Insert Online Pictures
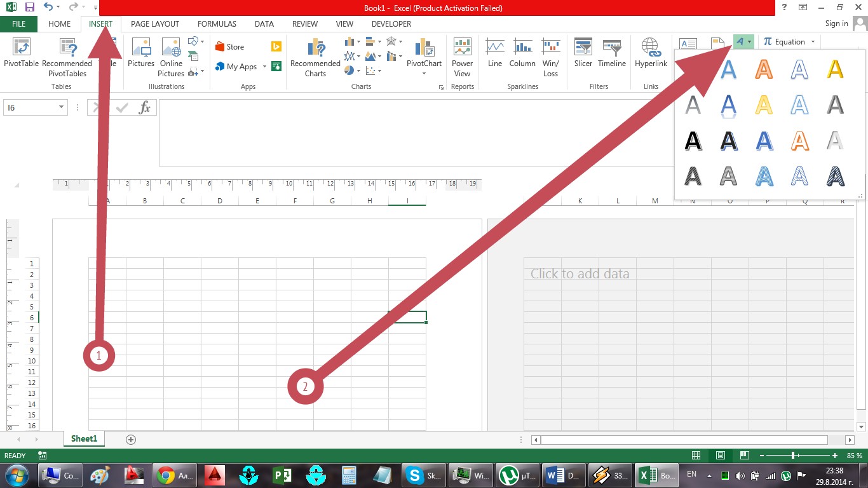This screenshot has width=868, height=488. (171, 57)
